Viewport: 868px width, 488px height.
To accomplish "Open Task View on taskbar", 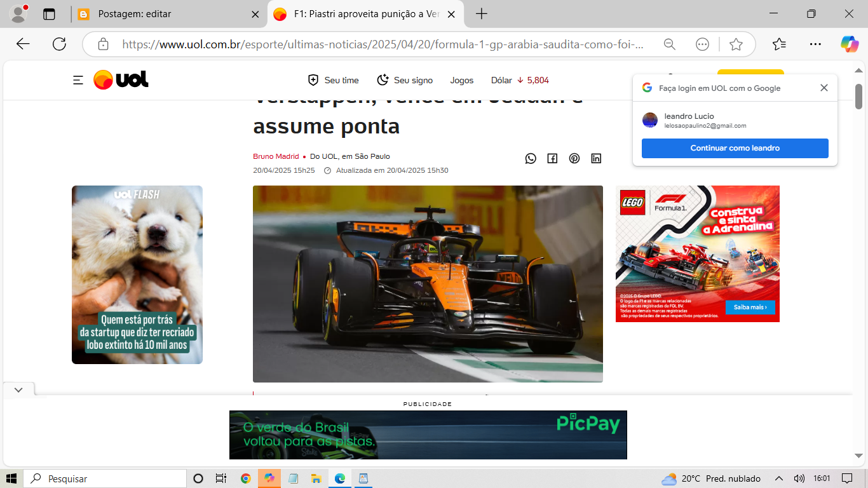I will [220, 478].
